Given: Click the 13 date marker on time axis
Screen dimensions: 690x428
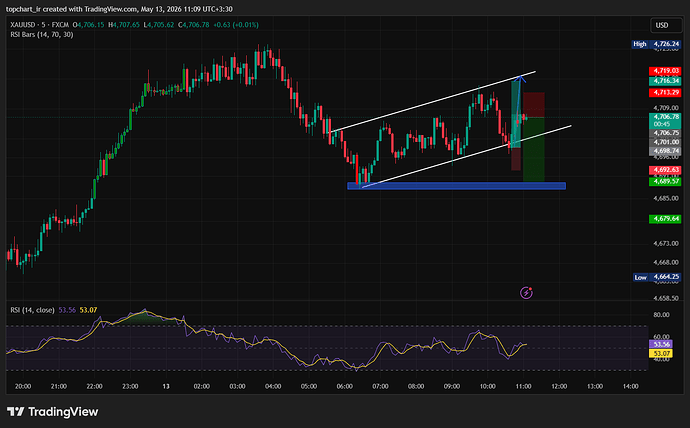Looking at the screenshot, I should point(166,386).
